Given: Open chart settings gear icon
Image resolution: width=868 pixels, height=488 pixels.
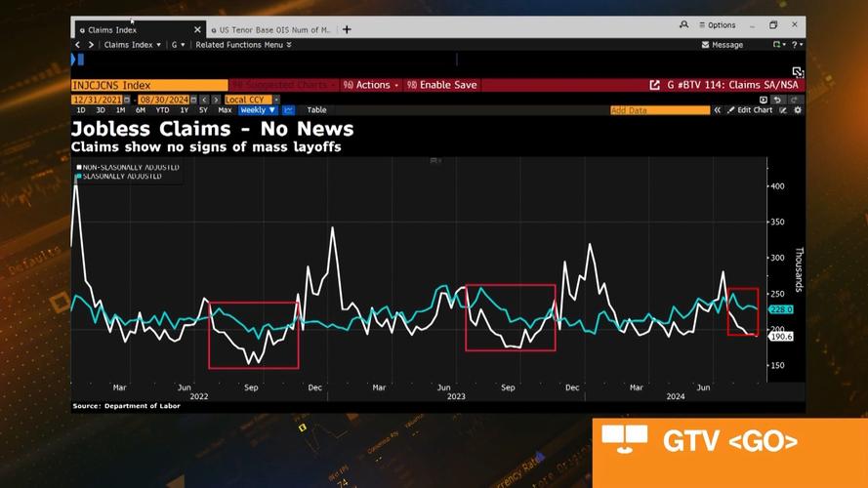Looking at the screenshot, I should (x=798, y=110).
